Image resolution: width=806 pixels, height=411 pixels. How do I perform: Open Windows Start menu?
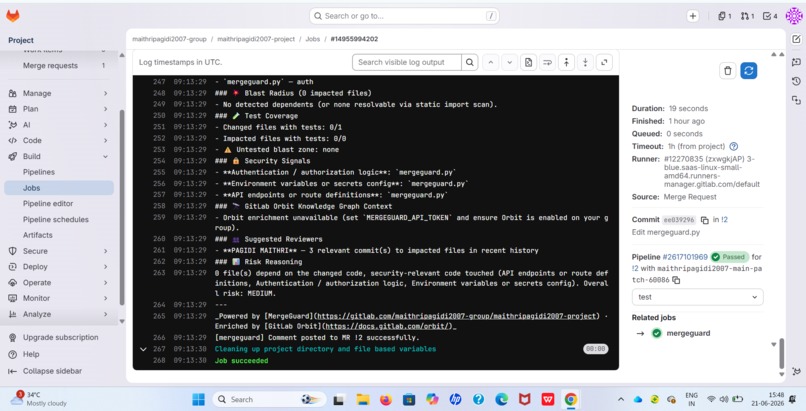pos(198,399)
